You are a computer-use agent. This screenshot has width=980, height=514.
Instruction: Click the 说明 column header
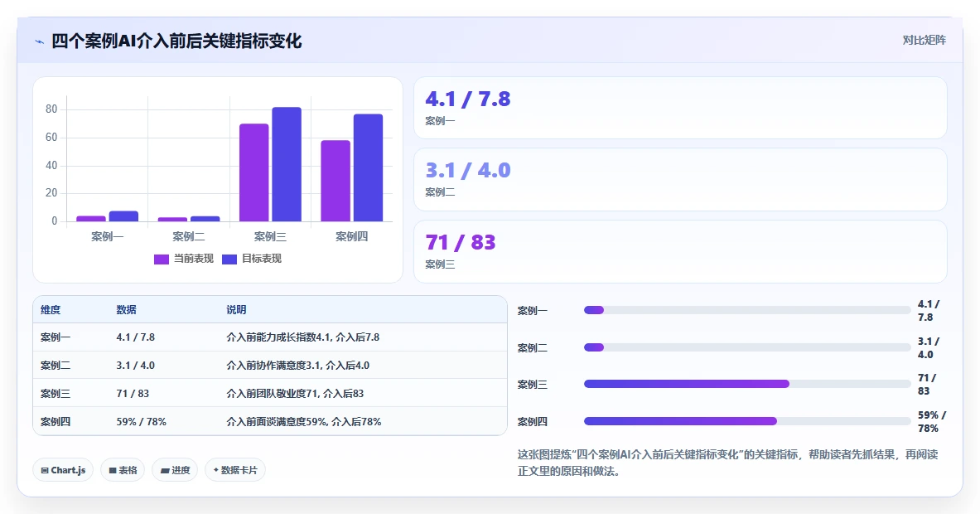(236, 309)
